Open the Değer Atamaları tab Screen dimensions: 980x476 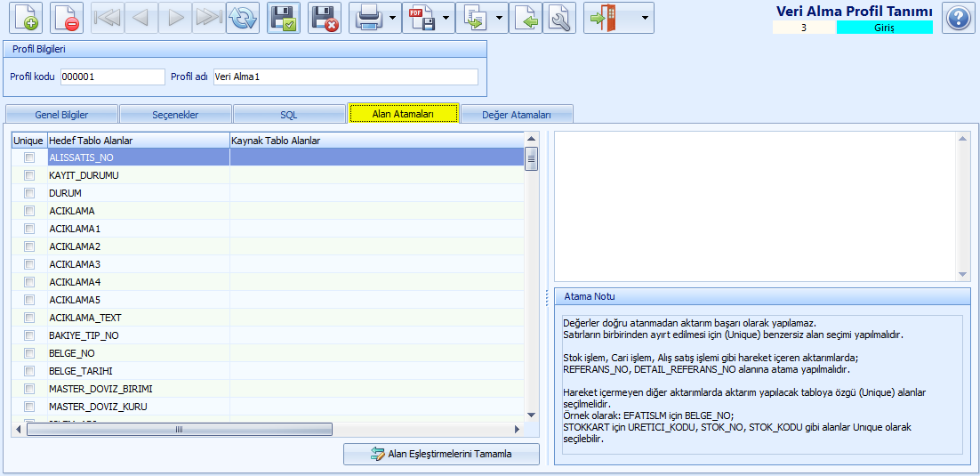coord(516,115)
